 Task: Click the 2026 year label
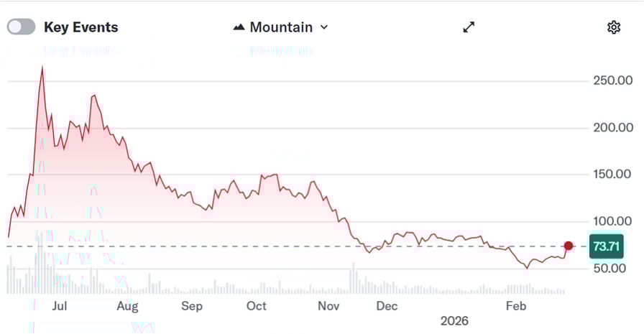point(454,320)
